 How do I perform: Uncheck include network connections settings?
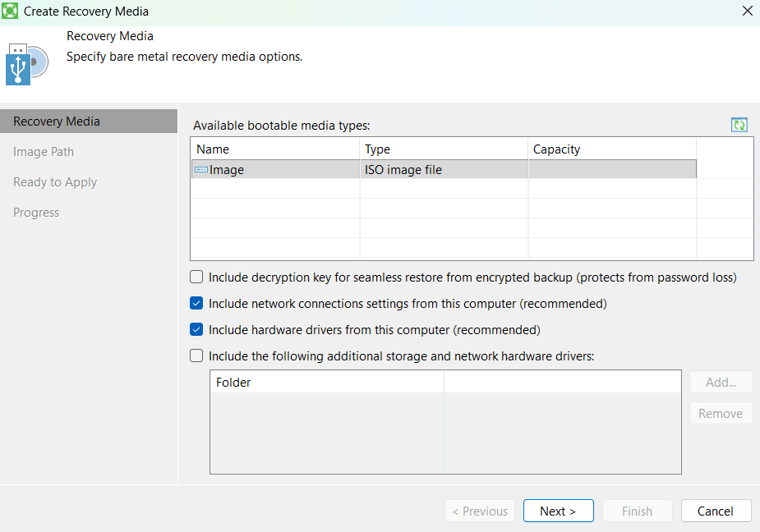click(196, 304)
